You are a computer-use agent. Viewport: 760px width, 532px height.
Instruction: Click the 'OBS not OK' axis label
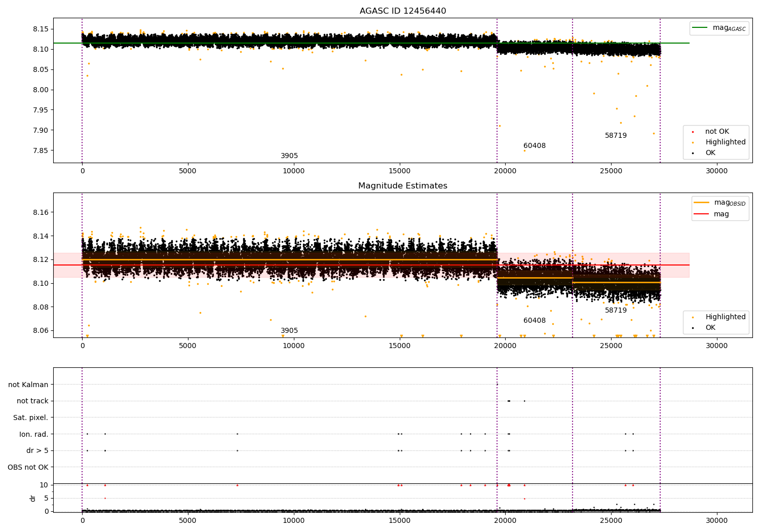(x=28, y=467)
